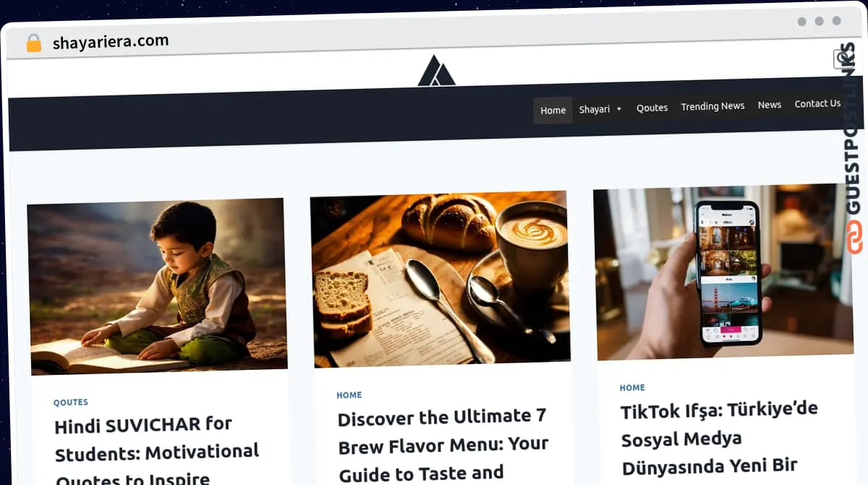
Task: Open the Contact Us page
Action: coord(817,104)
